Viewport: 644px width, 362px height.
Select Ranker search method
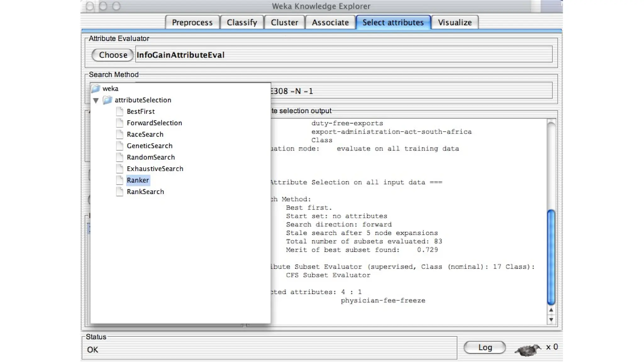click(138, 180)
